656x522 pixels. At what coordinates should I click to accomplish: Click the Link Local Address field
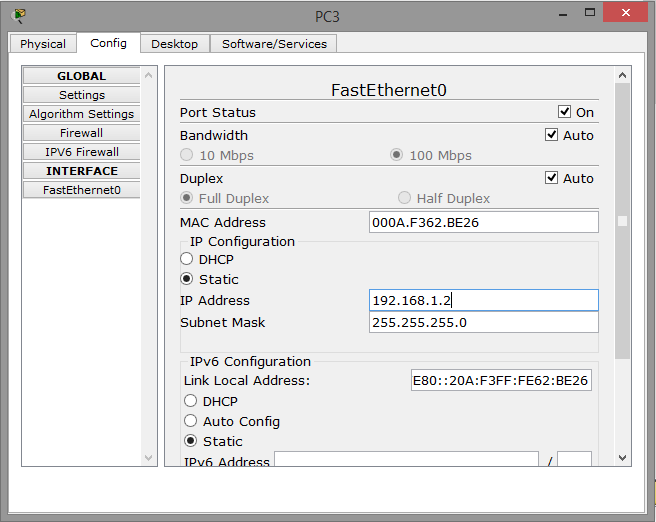[x=501, y=380]
